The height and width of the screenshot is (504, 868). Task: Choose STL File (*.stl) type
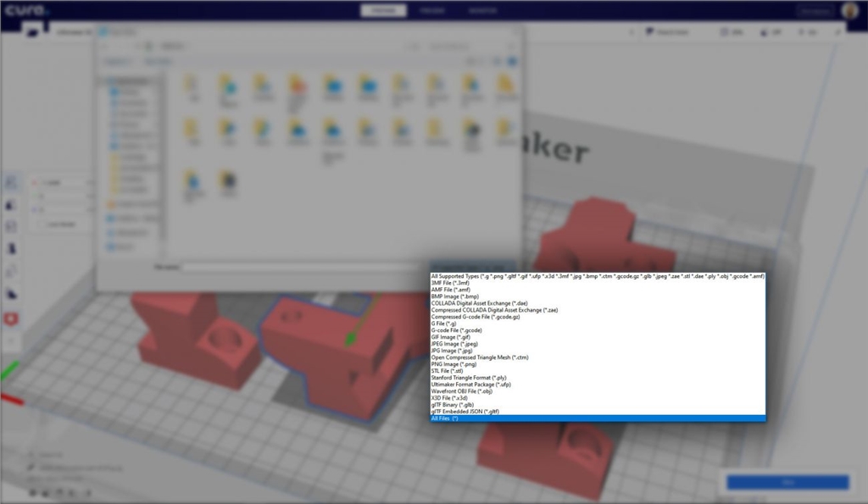coord(448,371)
